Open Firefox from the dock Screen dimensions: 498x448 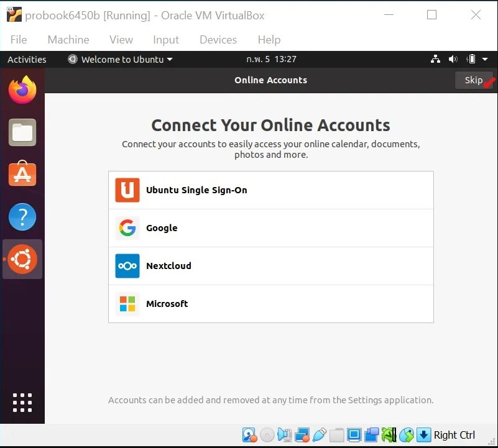22,89
